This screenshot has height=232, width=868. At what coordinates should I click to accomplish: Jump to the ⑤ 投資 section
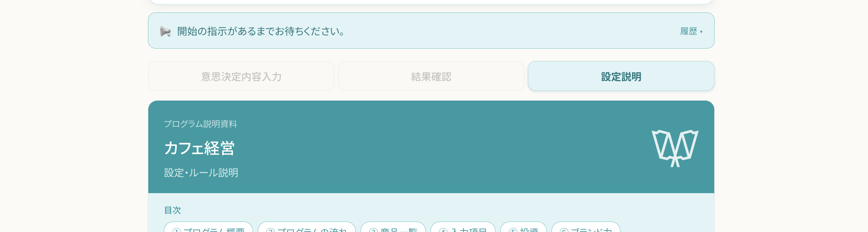point(524,227)
